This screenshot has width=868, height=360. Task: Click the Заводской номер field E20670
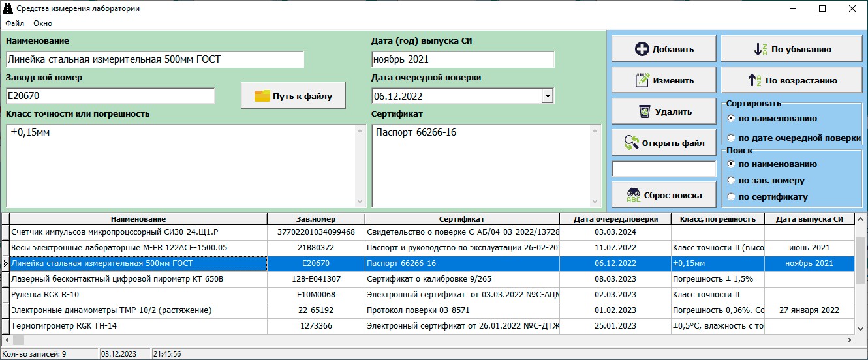click(110, 96)
